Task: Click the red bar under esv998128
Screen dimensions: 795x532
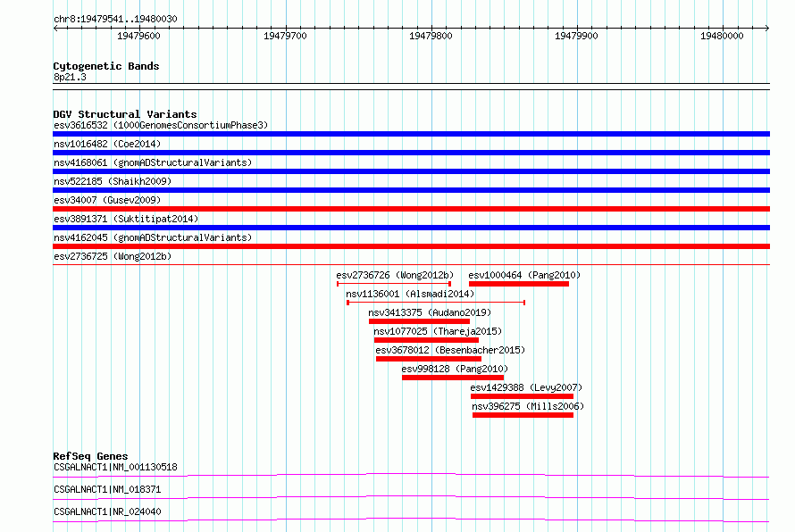Action: tap(453, 378)
